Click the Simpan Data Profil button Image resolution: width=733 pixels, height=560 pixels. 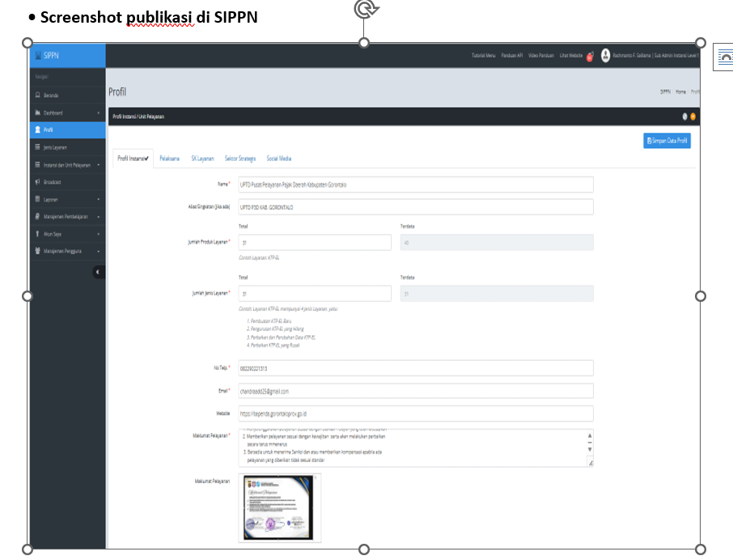tap(667, 141)
